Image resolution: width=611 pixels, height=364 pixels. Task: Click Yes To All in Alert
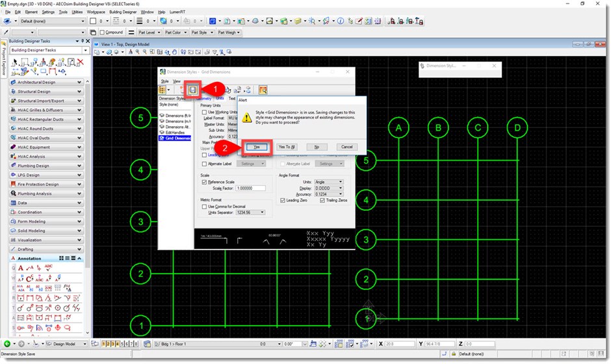[x=287, y=147]
